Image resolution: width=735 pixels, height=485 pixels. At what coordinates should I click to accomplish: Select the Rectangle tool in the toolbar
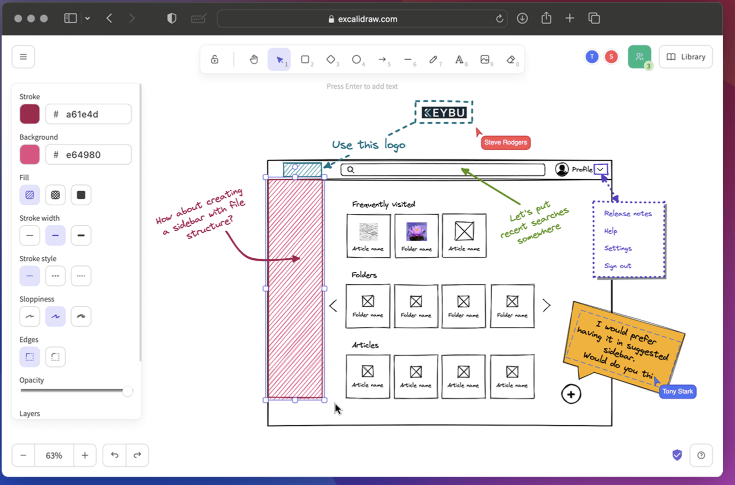click(x=305, y=60)
